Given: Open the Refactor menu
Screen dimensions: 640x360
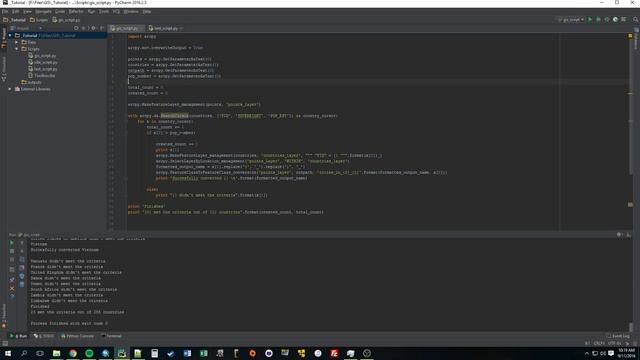Looking at the screenshot, I should [x=76, y=12].
